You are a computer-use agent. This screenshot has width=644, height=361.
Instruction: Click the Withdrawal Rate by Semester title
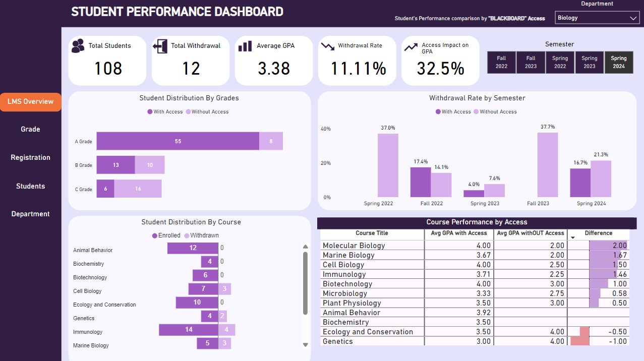coord(477,98)
